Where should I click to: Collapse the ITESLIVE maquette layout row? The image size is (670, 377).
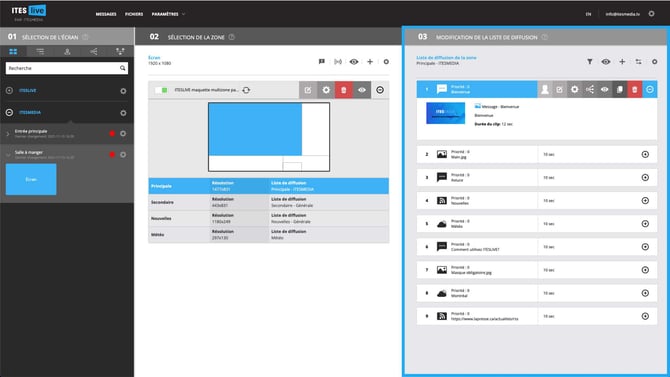(x=380, y=90)
